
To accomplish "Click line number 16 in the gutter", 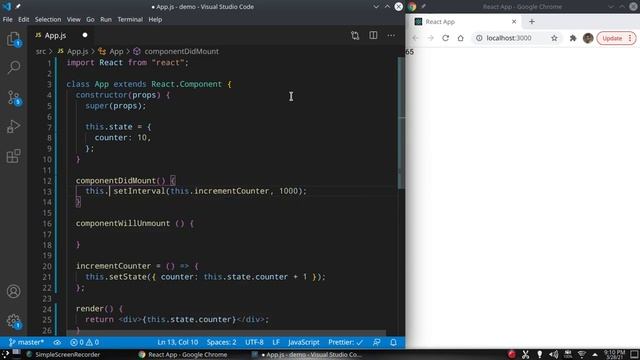I will (x=47, y=224).
